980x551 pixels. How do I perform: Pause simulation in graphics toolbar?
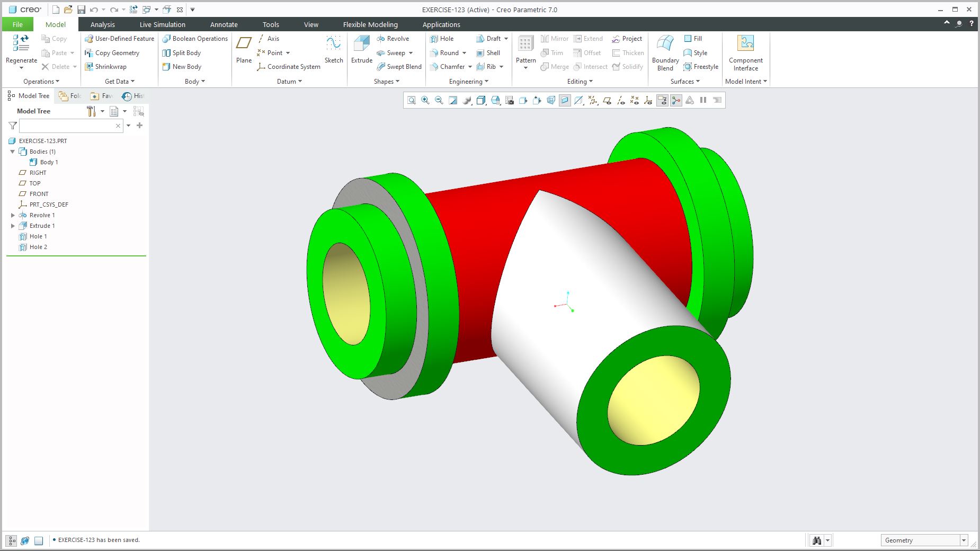pyautogui.click(x=703, y=100)
